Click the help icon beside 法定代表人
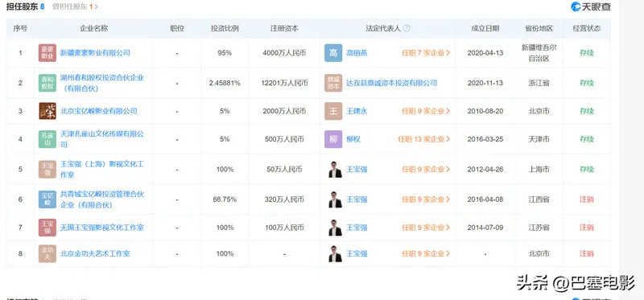This screenshot has height=300, width=644. click(x=407, y=28)
